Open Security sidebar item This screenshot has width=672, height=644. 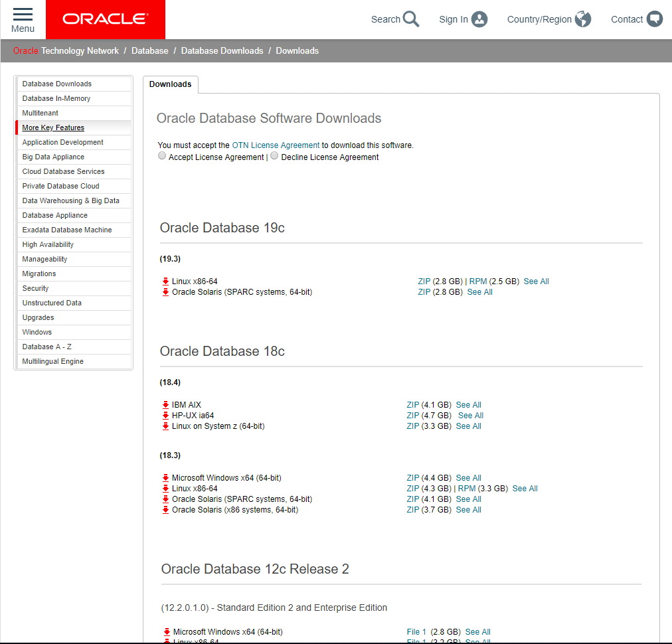pos(74,288)
